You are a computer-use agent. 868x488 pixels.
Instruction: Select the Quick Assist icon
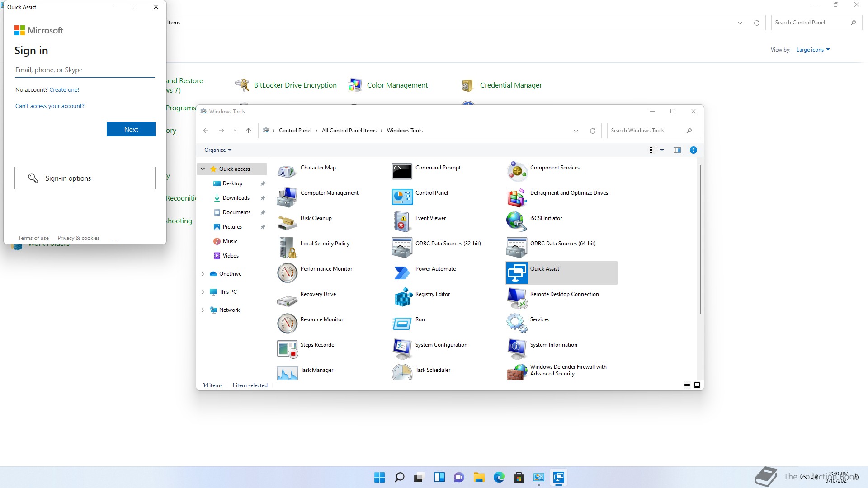[x=517, y=273]
